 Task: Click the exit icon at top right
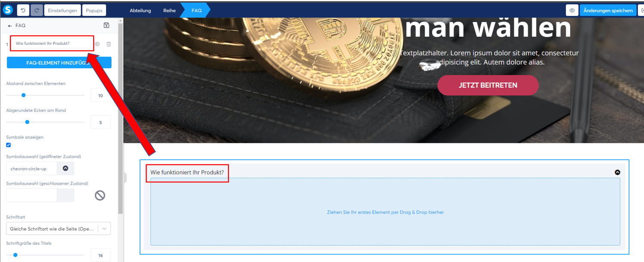[641, 10]
